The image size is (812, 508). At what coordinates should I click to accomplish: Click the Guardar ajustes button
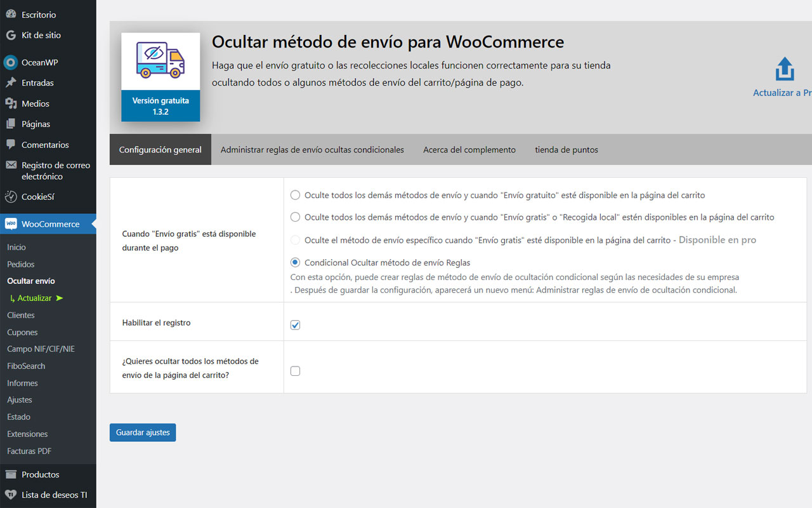pos(143,432)
